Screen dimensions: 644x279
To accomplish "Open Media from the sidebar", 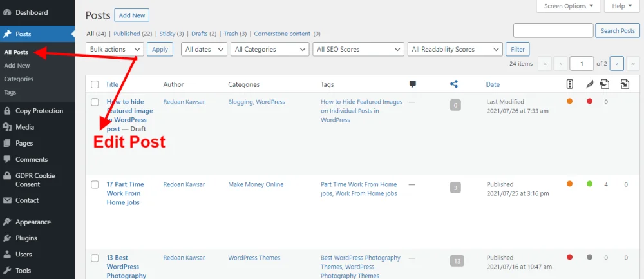I will click(x=24, y=127).
